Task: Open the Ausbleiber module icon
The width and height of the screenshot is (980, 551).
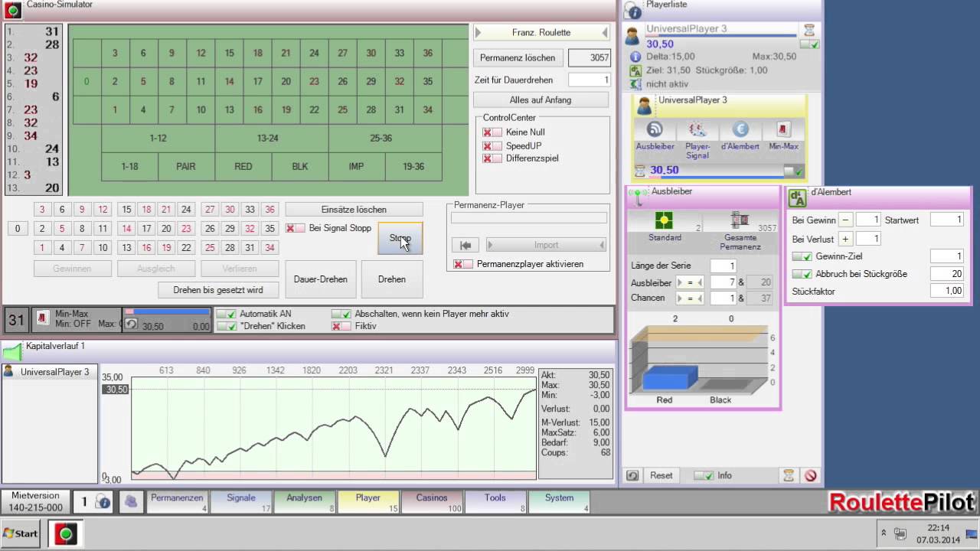Action: [x=655, y=129]
